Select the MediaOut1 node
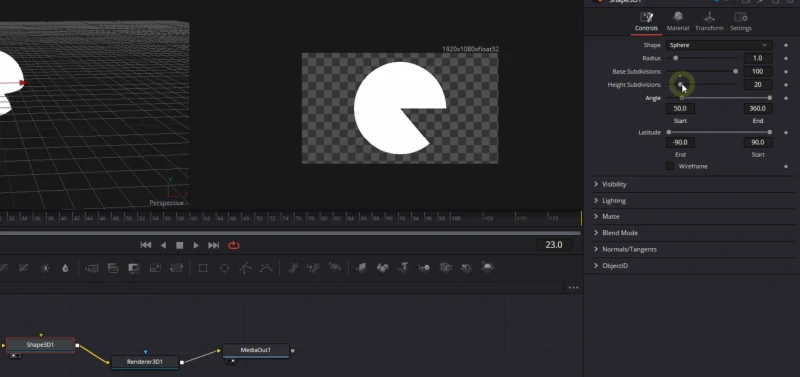Image resolution: width=800 pixels, height=377 pixels. (256, 350)
